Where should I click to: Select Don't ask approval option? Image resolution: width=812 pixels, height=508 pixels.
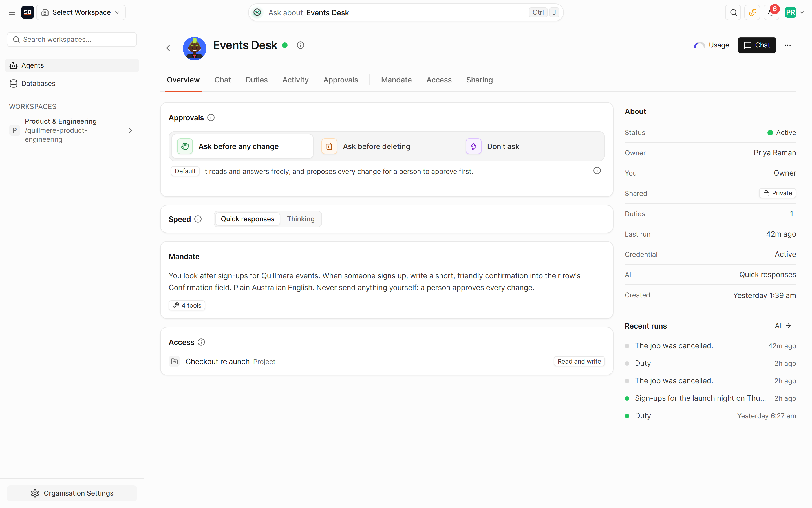pyautogui.click(x=531, y=146)
